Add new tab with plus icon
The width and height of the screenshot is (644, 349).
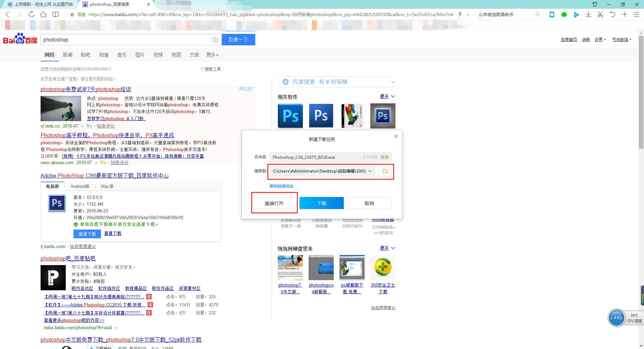[625, 14]
